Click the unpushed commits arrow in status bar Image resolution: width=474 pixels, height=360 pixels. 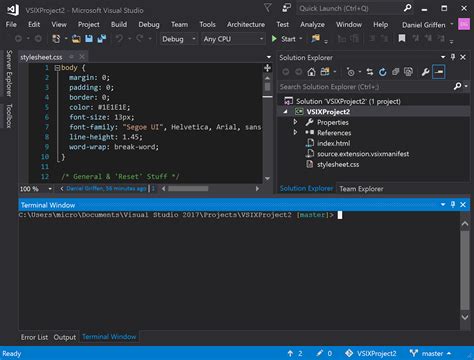click(x=290, y=353)
